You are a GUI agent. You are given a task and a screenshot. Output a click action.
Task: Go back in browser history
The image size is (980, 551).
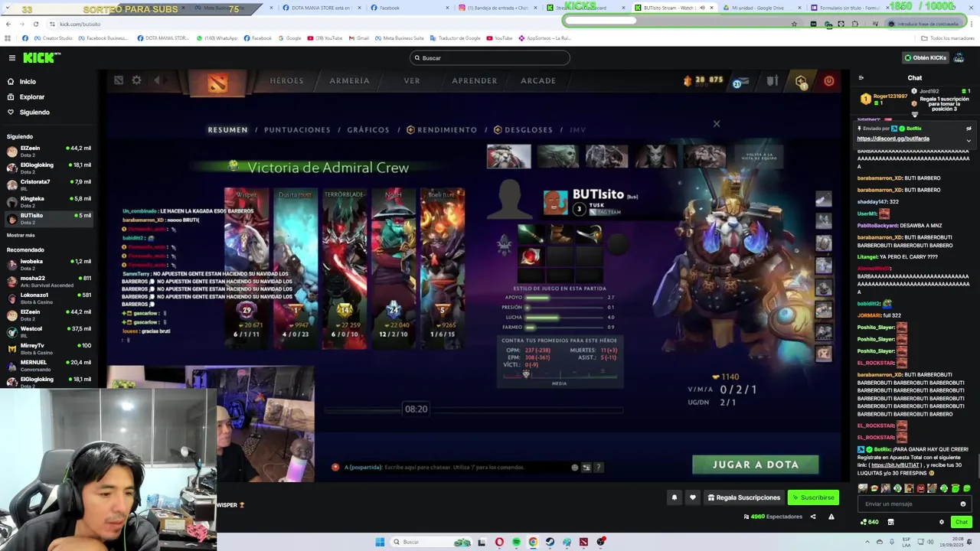click(8, 24)
